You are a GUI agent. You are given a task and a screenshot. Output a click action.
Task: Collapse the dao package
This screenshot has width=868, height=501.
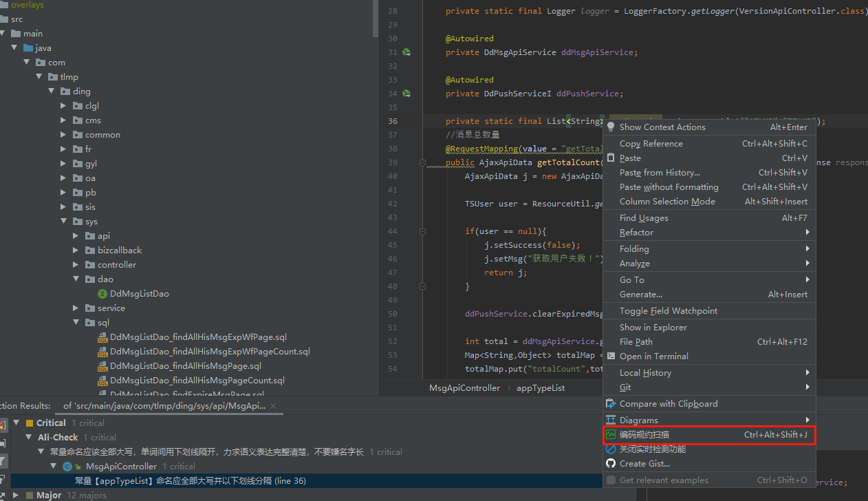click(x=76, y=279)
